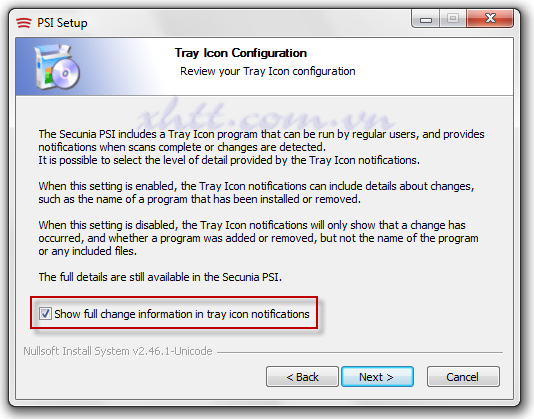Click the 'When this setting is enabled' paragraph
This screenshot has height=419, width=534.
coord(256,192)
